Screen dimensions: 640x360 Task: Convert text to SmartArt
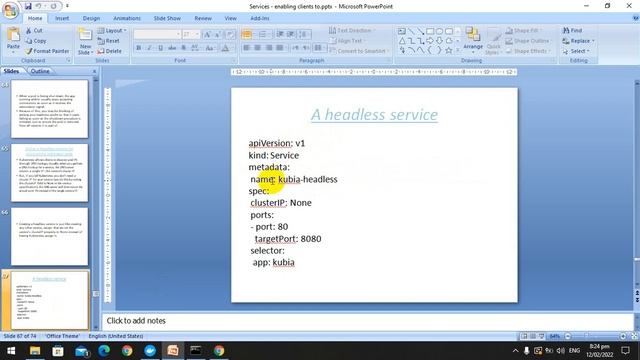click(x=359, y=51)
